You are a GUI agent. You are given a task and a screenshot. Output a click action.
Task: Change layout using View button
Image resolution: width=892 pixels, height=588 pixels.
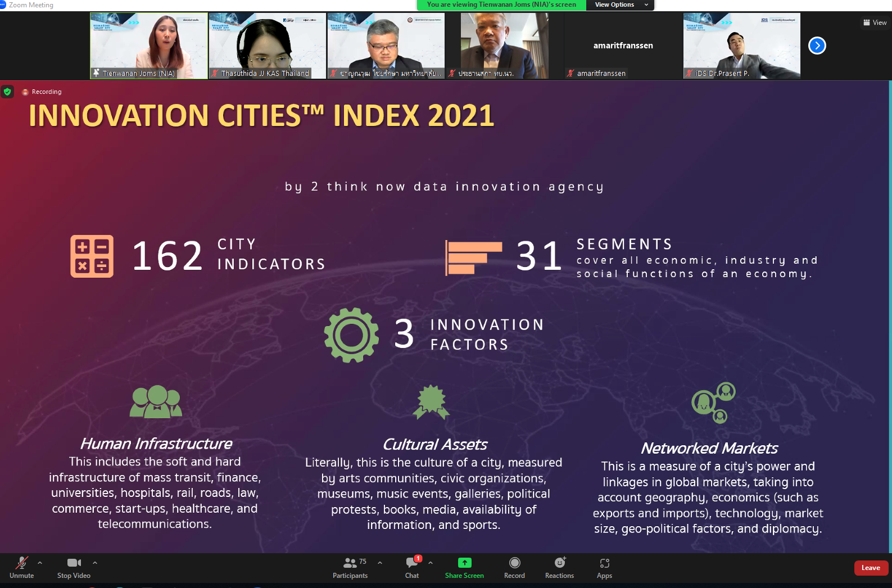[x=875, y=22]
